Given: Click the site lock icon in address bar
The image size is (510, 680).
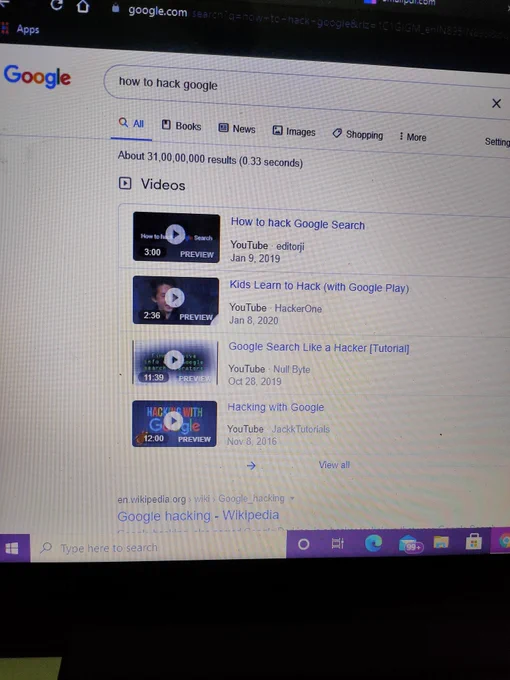Looking at the screenshot, I should point(115,8).
